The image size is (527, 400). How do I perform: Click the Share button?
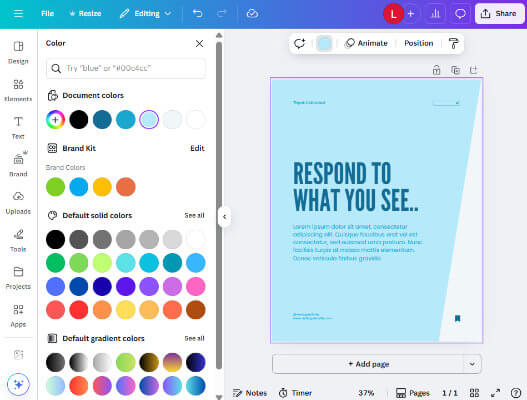499,14
